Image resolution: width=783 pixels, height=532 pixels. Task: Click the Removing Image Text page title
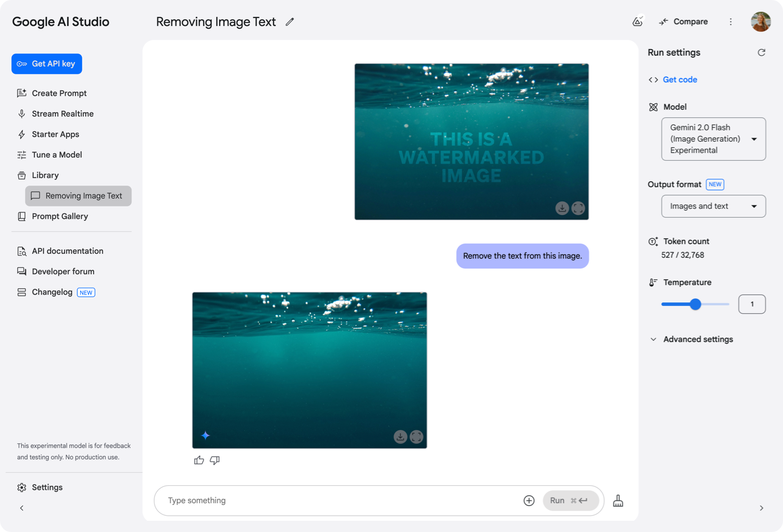pyautogui.click(x=216, y=22)
